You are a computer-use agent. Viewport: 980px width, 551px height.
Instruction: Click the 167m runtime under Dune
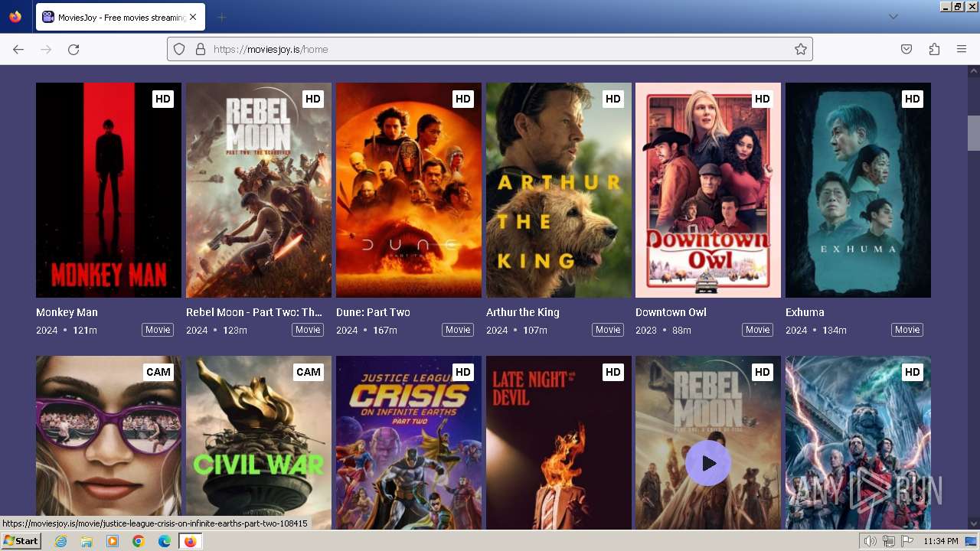coord(385,330)
